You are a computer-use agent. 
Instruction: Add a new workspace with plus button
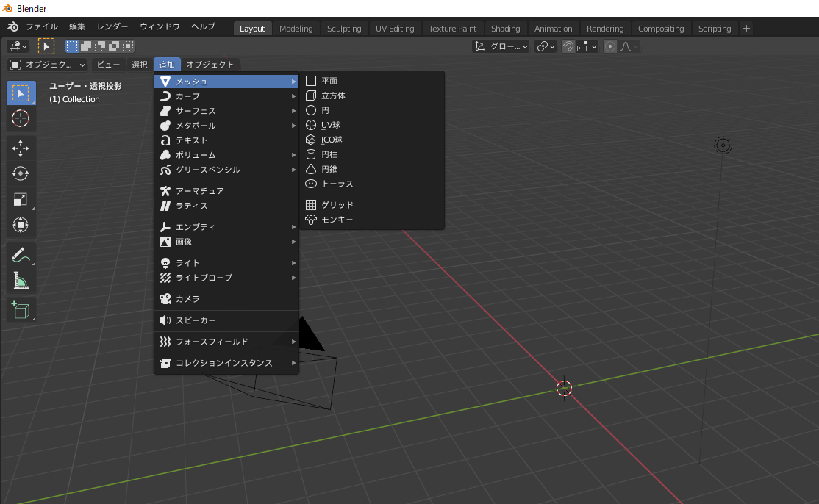[x=746, y=29]
